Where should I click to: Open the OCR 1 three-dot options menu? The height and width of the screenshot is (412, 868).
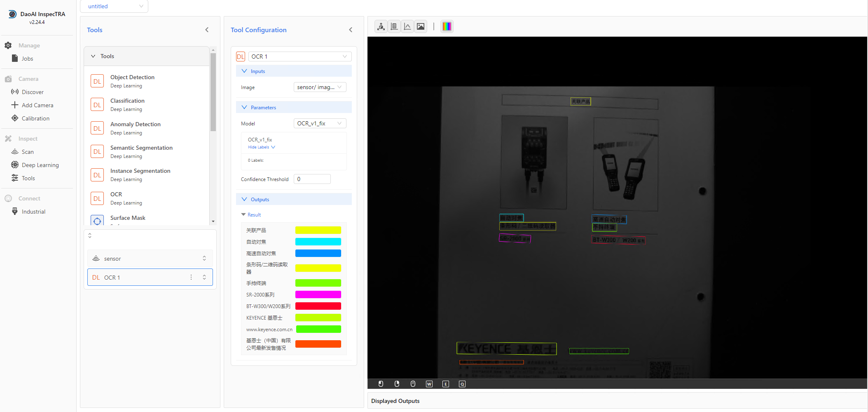pyautogui.click(x=191, y=277)
